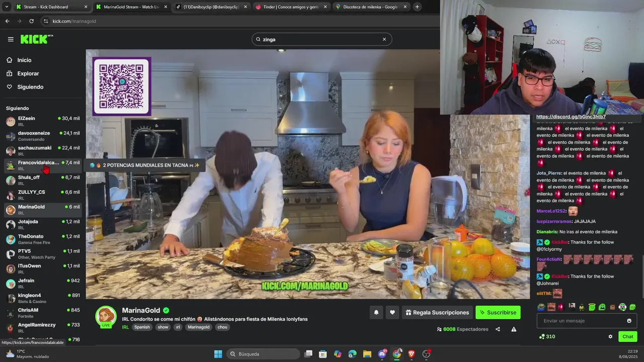Click Jota_Pierre username in chat
The width and height of the screenshot is (644, 362).
click(x=549, y=173)
